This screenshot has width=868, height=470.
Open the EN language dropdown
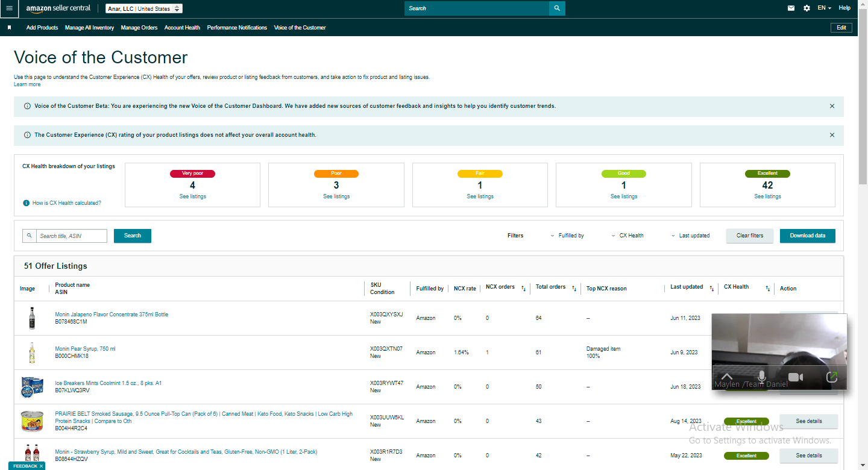click(824, 8)
